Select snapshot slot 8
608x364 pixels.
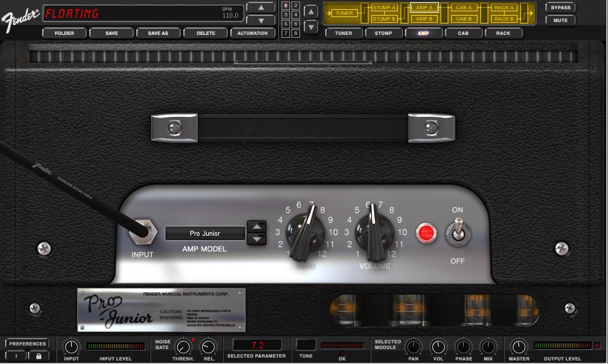pos(296,33)
